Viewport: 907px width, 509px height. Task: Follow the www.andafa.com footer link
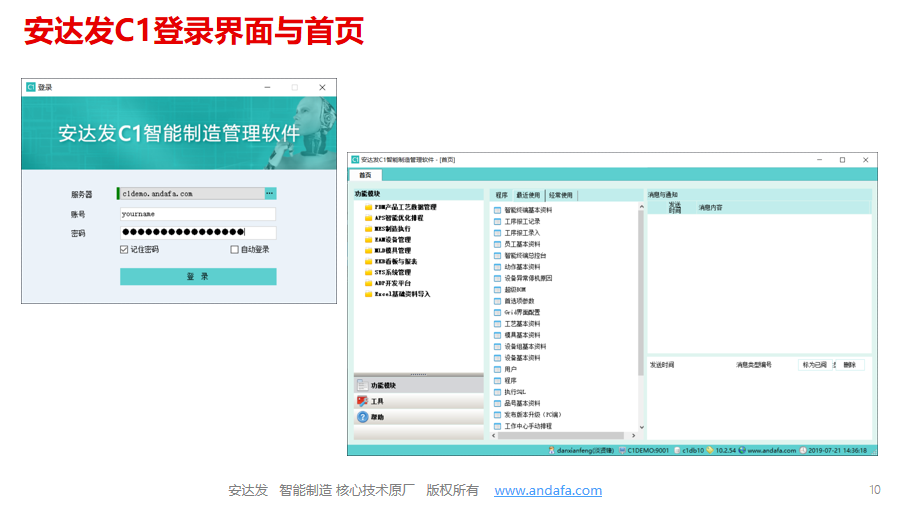(x=548, y=490)
